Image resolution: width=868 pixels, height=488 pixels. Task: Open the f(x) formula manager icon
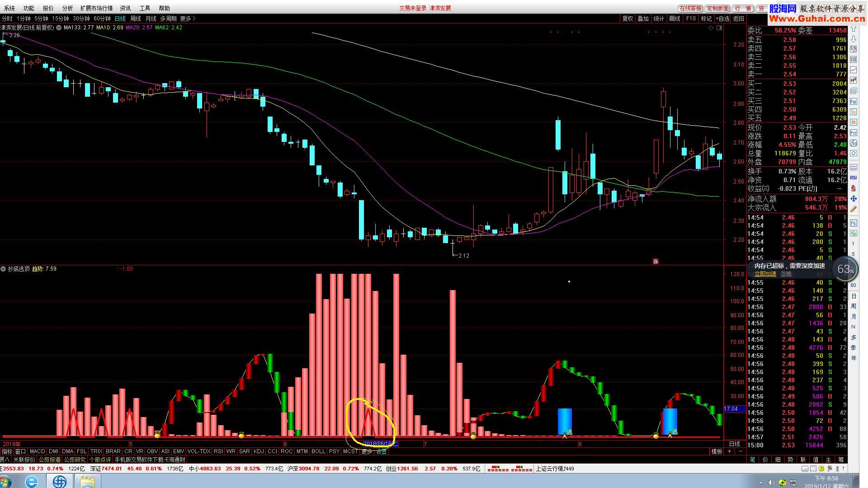pyautogui.click(x=853, y=143)
